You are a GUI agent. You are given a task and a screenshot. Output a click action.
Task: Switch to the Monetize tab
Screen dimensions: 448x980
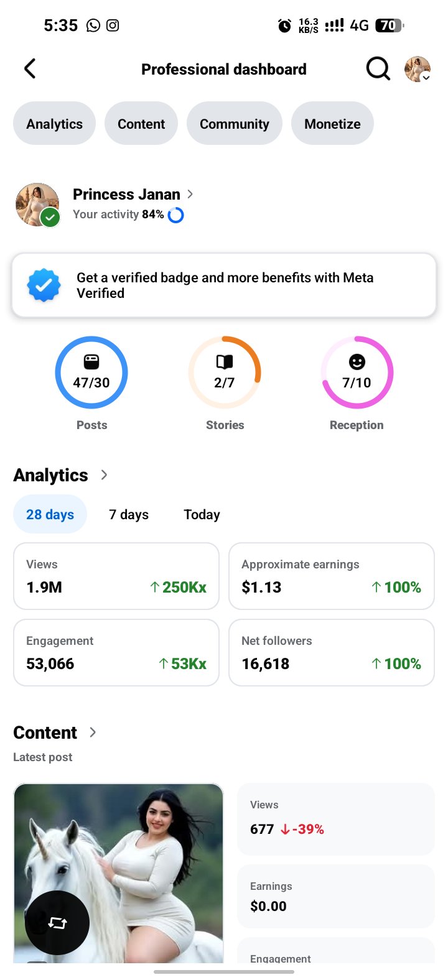332,124
